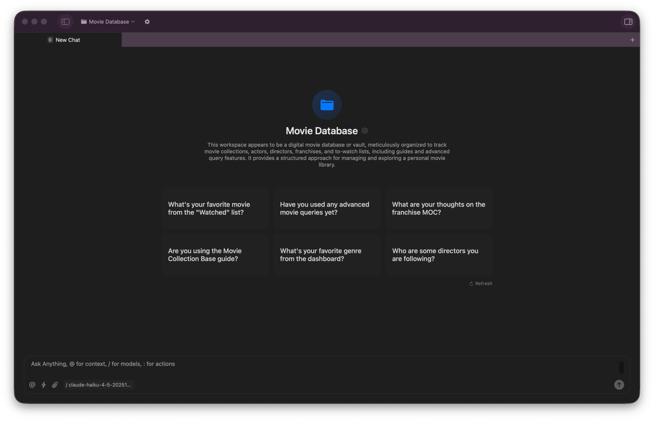
Task: Add a new tab with plus icon
Action: click(x=632, y=40)
